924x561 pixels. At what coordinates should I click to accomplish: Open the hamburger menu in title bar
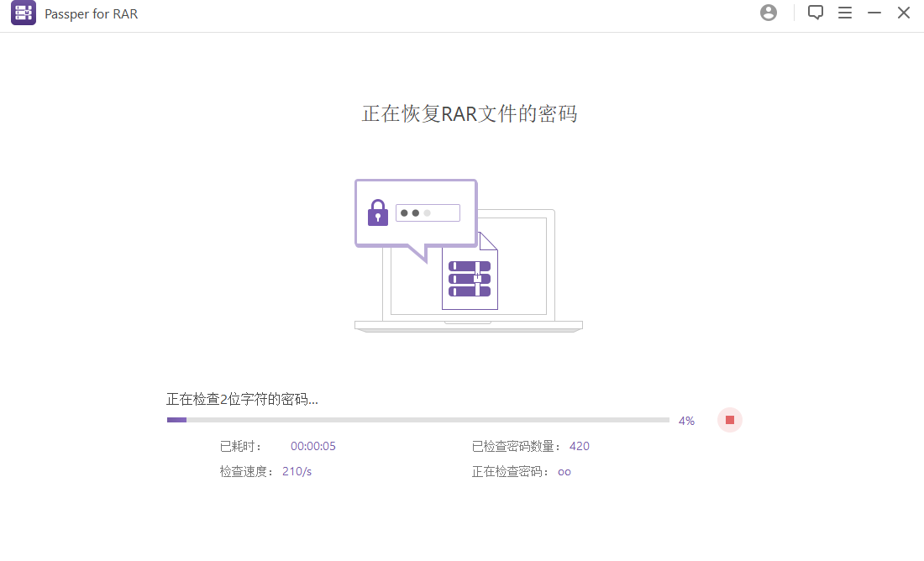click(x=845, y=13)
